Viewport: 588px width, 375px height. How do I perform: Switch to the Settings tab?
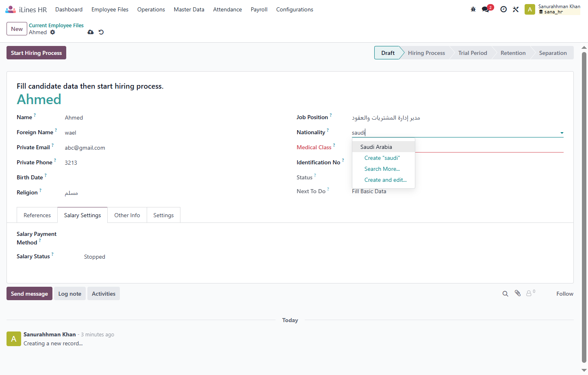coord(163,215)
